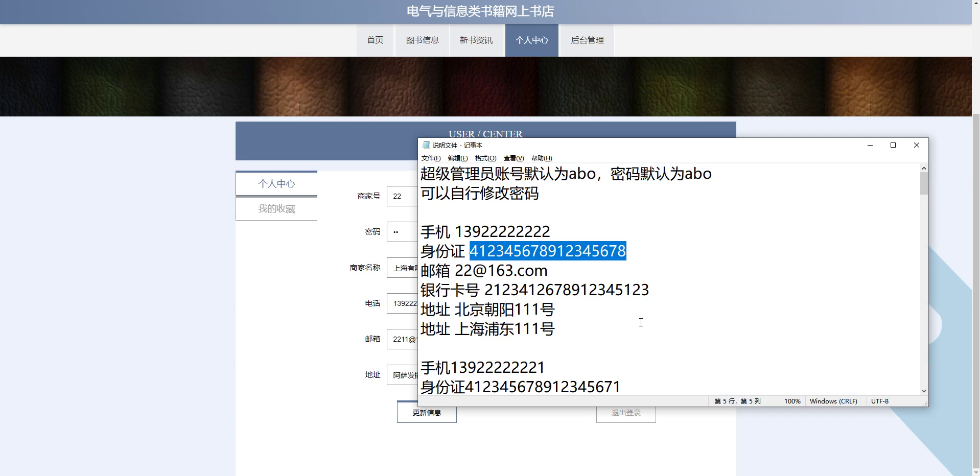Viewport: 980px width, 476px height.
Task: Click the 地址 input field
Action: click(x=402, y=375)
